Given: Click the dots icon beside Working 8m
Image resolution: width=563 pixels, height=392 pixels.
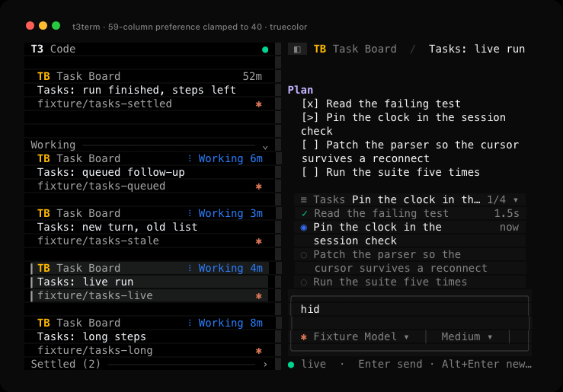Looking at the screenshot, I should tap(190, 323).
